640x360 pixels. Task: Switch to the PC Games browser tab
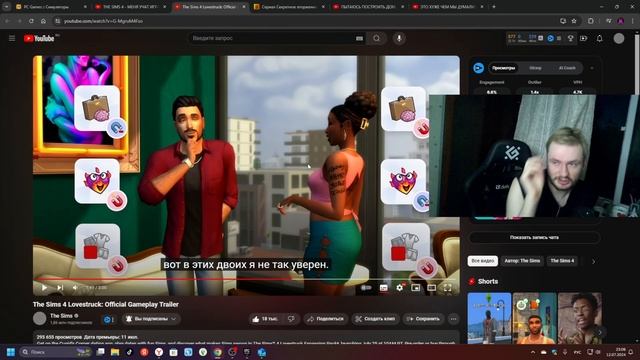tap(51, 7)
